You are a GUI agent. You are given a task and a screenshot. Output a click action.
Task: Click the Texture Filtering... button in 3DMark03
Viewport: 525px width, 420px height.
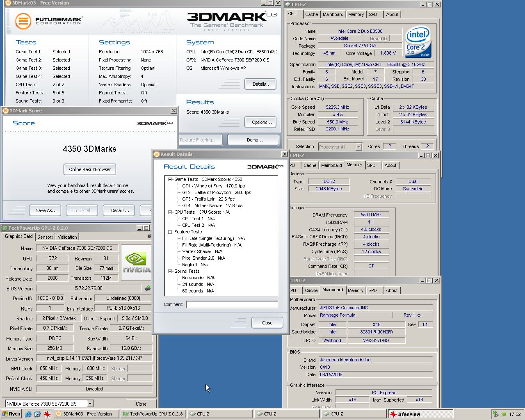200,140
